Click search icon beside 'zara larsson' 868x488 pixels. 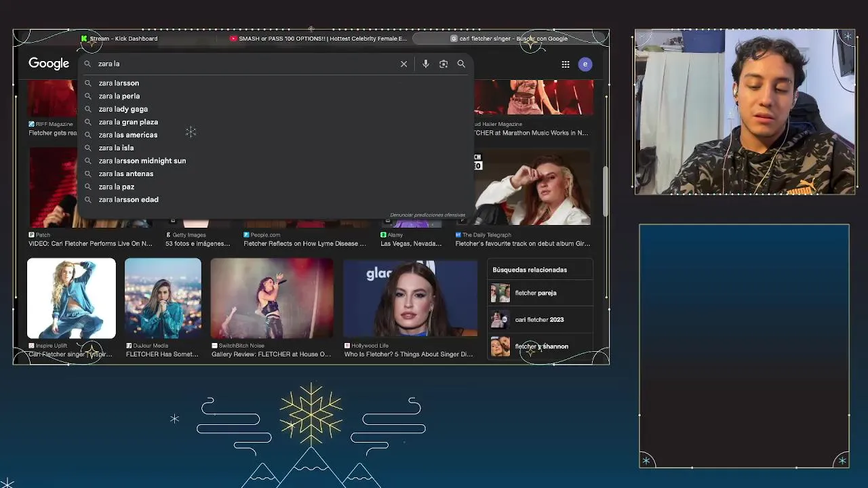87,83
